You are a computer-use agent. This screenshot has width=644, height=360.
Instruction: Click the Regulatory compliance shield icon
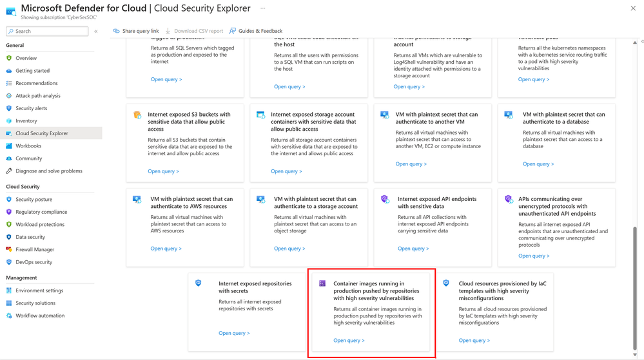(x=9, y=212)
